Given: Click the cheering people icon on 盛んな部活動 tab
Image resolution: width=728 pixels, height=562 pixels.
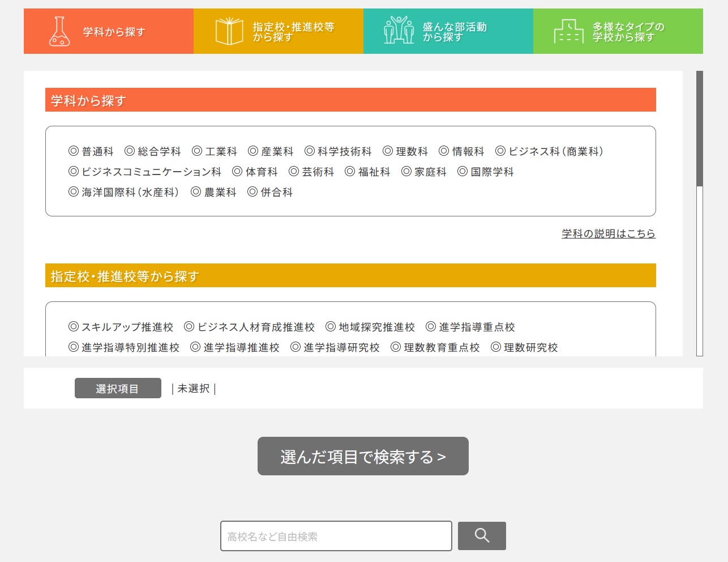Looking at the screenshot, I should tap(399, 31).
